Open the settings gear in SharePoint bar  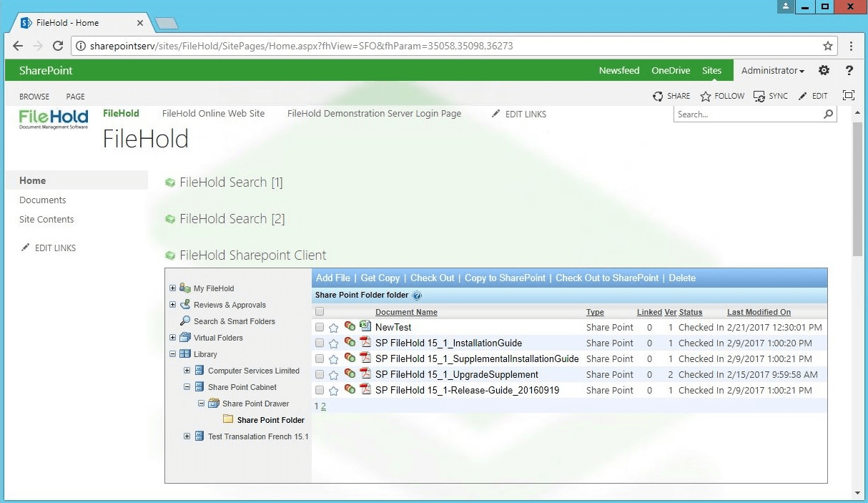(x=824, y=70)
